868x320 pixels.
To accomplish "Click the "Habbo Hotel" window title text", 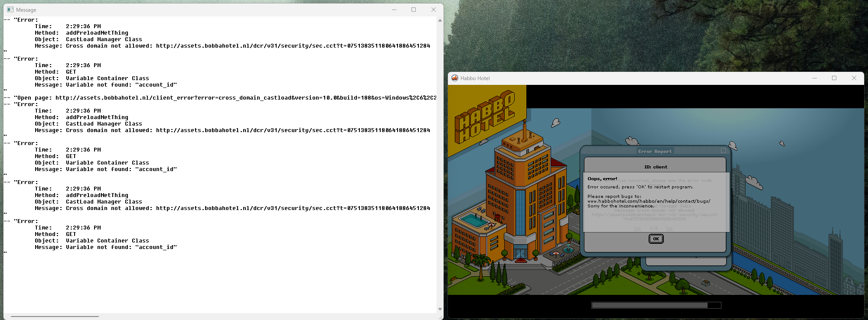I will tap(475, 78).
